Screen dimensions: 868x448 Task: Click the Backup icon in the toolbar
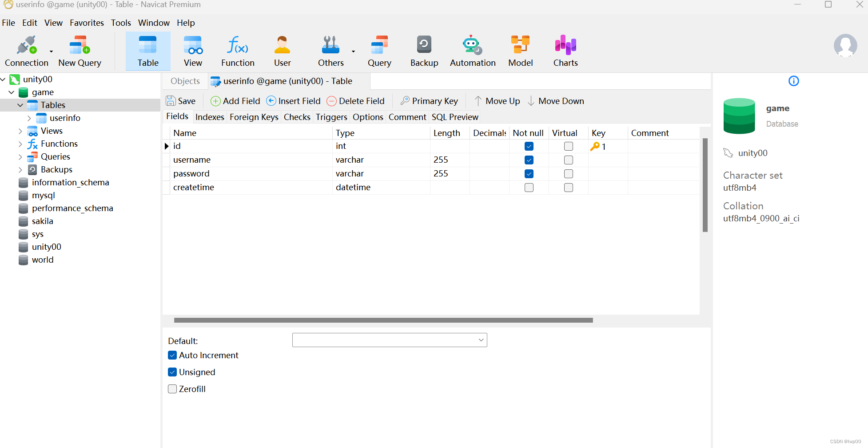pyautogui.click(x=424, y=50)
